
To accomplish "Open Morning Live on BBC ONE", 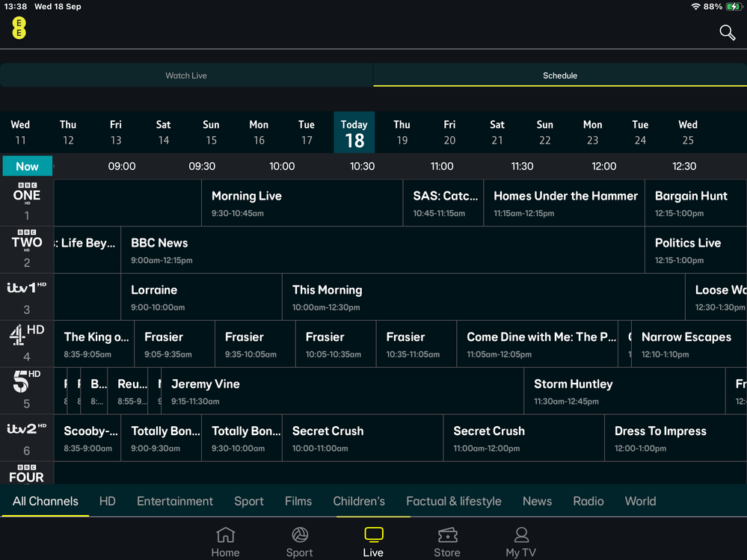I will coord(302,203).
